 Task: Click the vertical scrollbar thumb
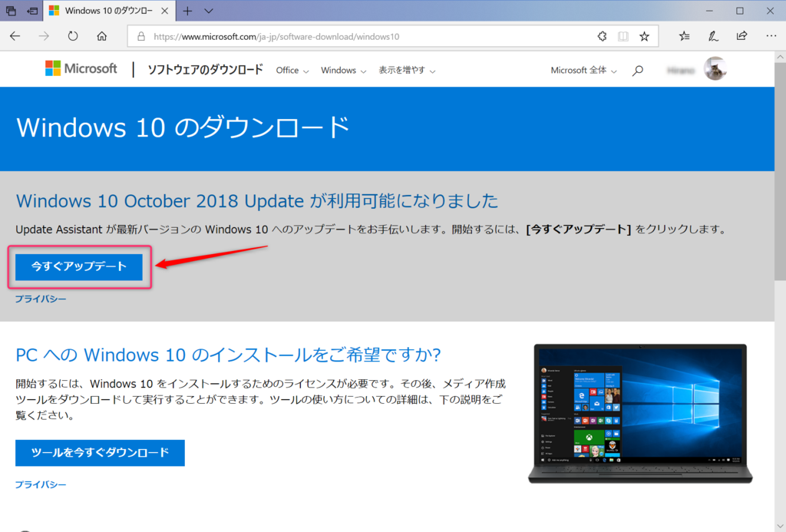click(780, 172)
